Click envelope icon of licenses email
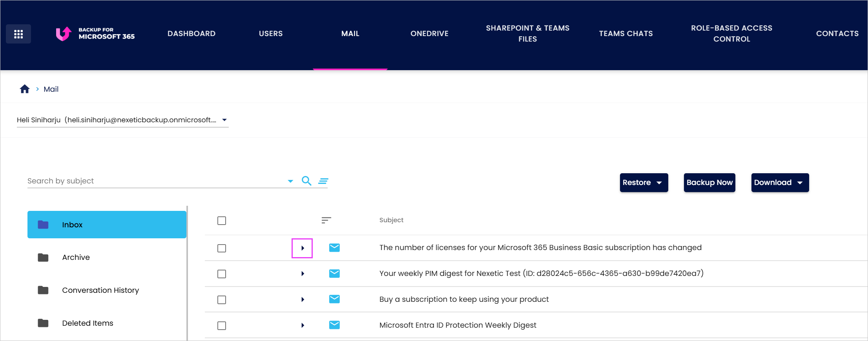This screenshot has width=868, height=341. tap(334, 248)
